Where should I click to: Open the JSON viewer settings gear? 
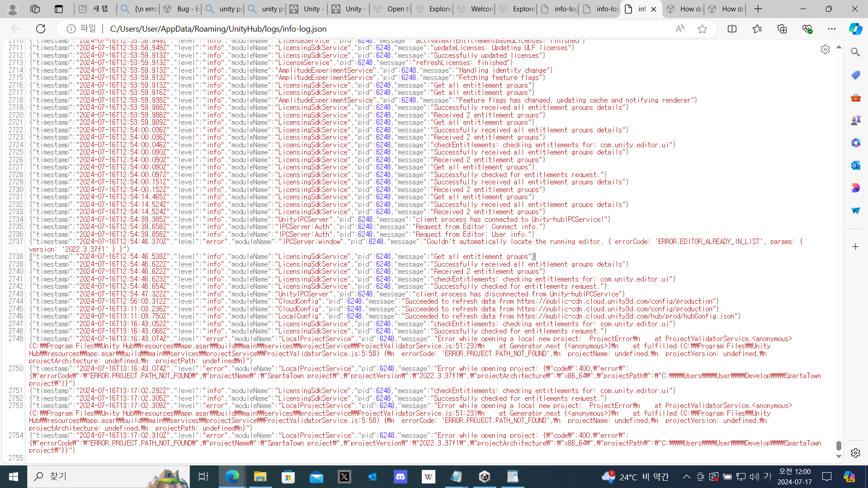click(x=825, y=49)
